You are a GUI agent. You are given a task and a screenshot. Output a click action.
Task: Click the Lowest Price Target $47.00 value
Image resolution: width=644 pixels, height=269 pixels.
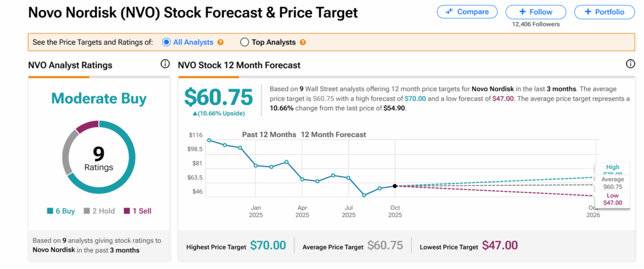[x=500, y=246]
